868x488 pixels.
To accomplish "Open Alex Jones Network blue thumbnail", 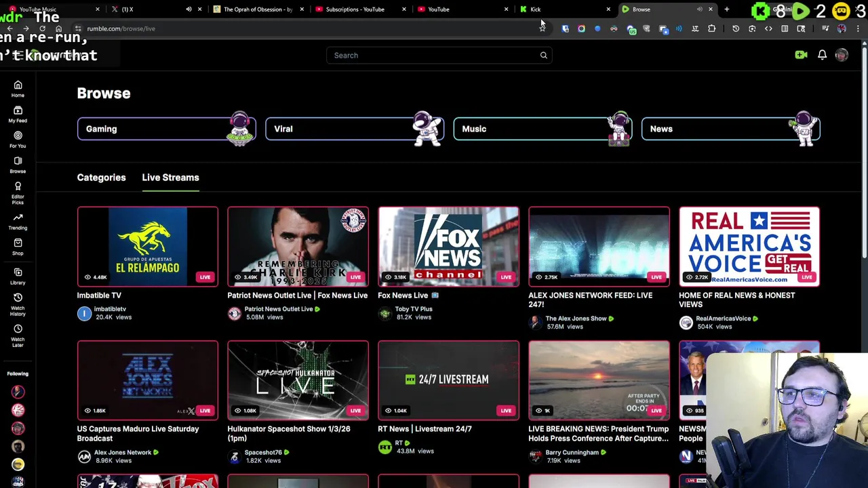I will [x=148, y=380].
